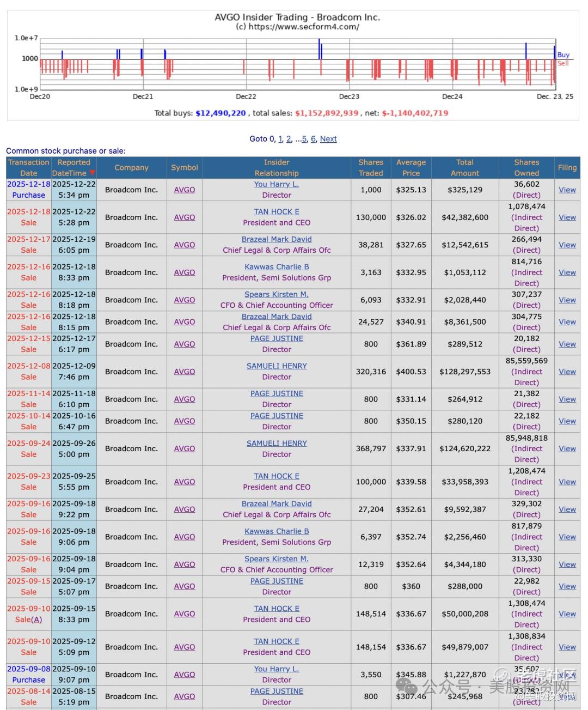The width and height of the screenshot is (588, 710).
Task: View filing for $50,000,208 Sale(A) row
Action: click(567, 614)
